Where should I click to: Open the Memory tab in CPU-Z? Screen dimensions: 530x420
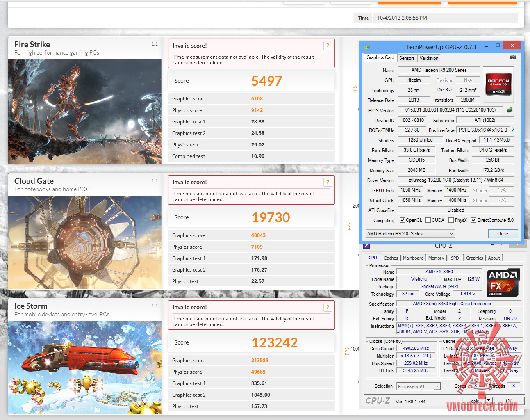click(436, 258)
